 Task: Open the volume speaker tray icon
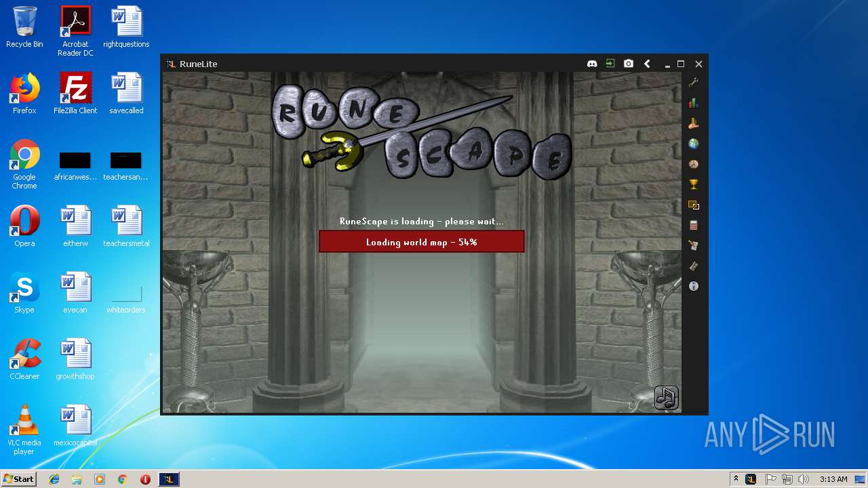804,479
